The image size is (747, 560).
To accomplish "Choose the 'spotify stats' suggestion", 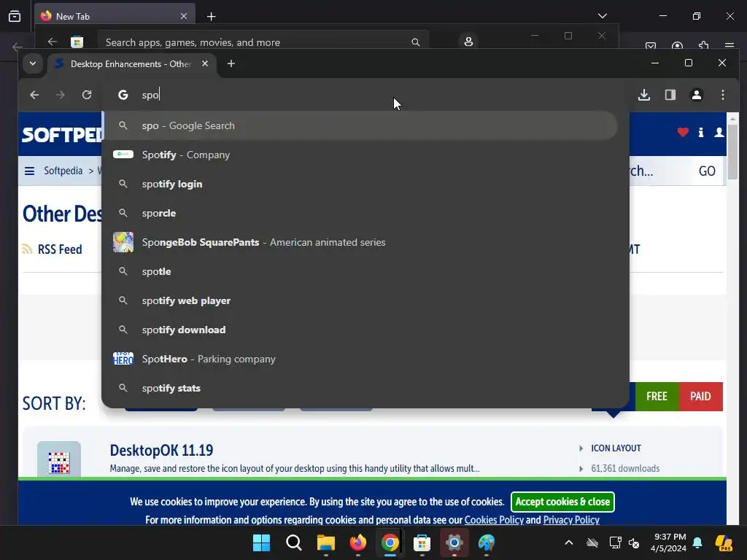I will (x=360, y=388).
